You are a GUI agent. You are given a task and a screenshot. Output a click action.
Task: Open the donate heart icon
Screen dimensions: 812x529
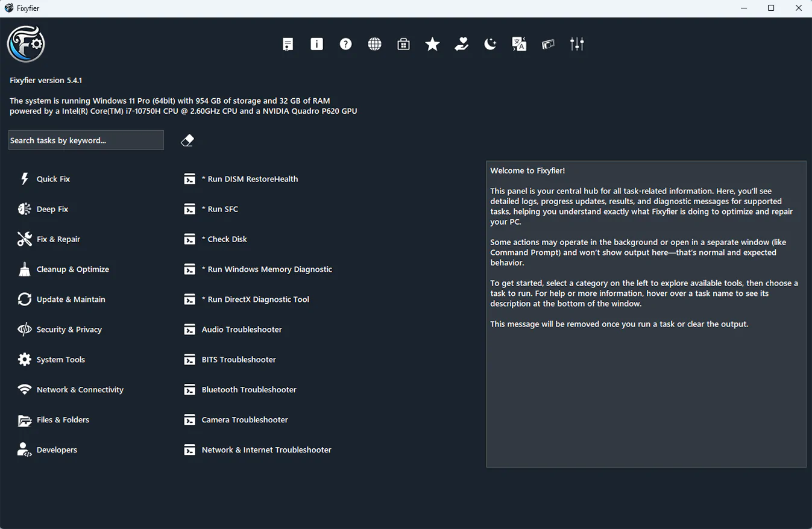coord(461,43)
